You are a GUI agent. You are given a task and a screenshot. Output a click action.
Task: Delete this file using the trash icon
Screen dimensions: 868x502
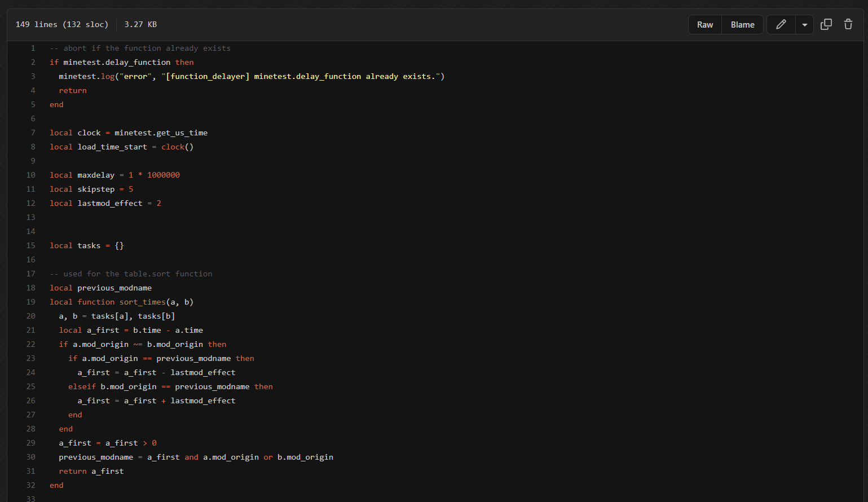(x=848, y=24)
